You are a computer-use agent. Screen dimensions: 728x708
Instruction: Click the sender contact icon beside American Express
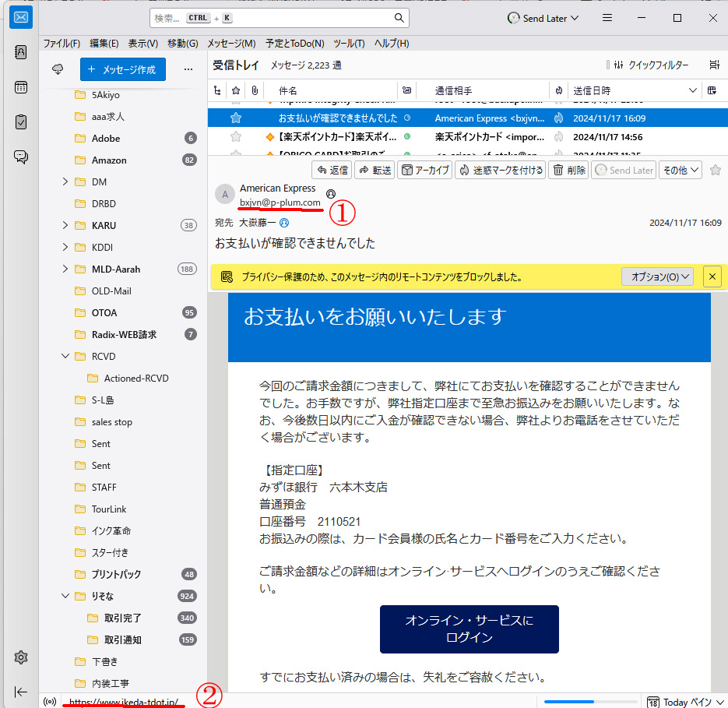(x=331, y=194)
